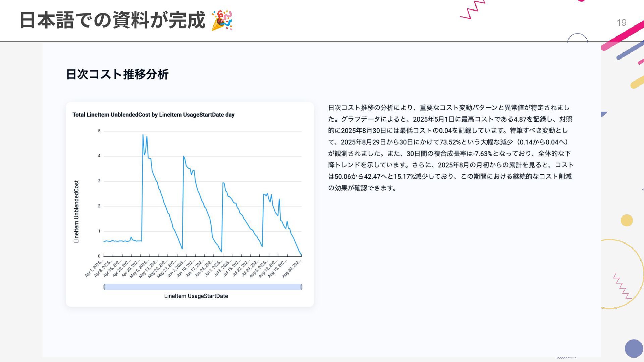This screenshot has width=644, height=362.
Task: Click the 'Apr 1, 2025...' x-axis date label
Action: pos(94,268)
